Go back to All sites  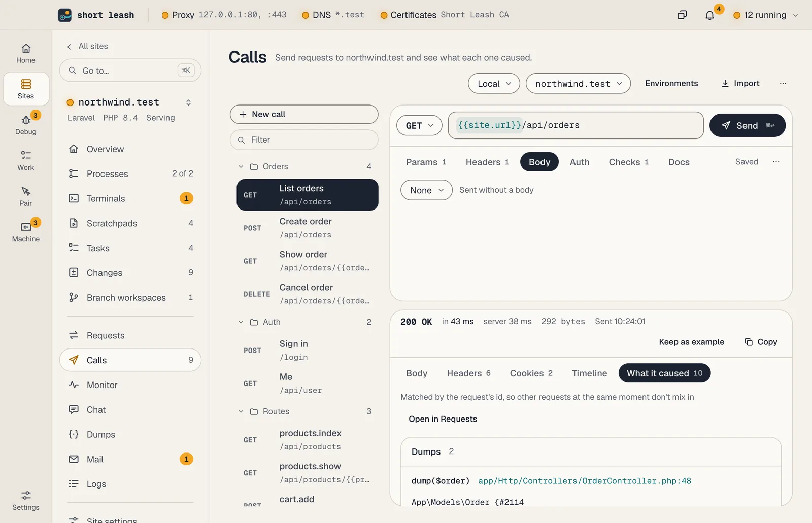[88, 46]
